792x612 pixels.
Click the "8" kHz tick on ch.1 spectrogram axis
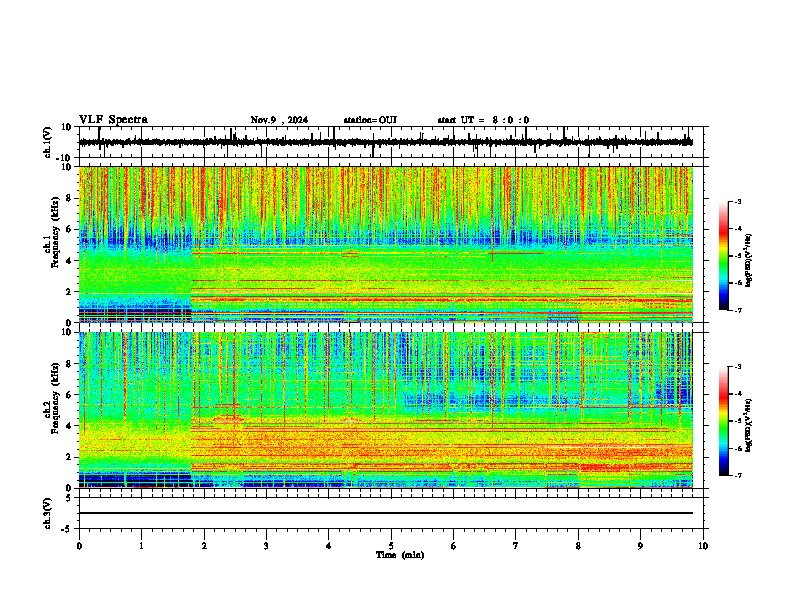pos(69,198)
